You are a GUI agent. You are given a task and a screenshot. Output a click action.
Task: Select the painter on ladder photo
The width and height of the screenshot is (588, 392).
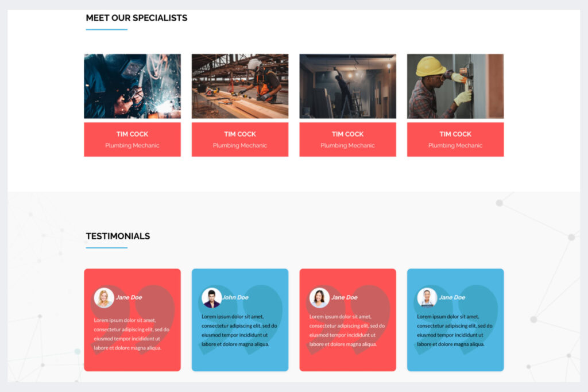coord(347,85)
